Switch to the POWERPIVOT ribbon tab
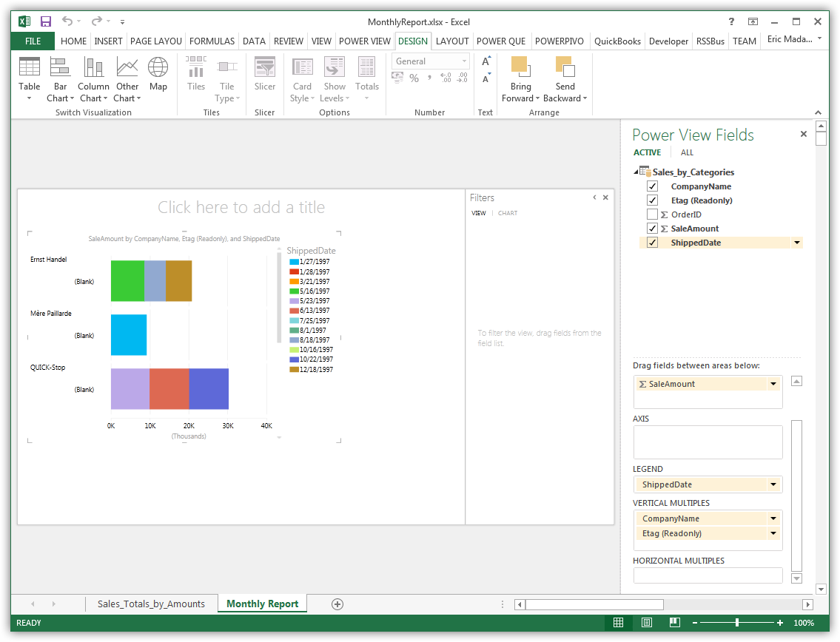Screen dimensions: 840x642 pos(559,41)
